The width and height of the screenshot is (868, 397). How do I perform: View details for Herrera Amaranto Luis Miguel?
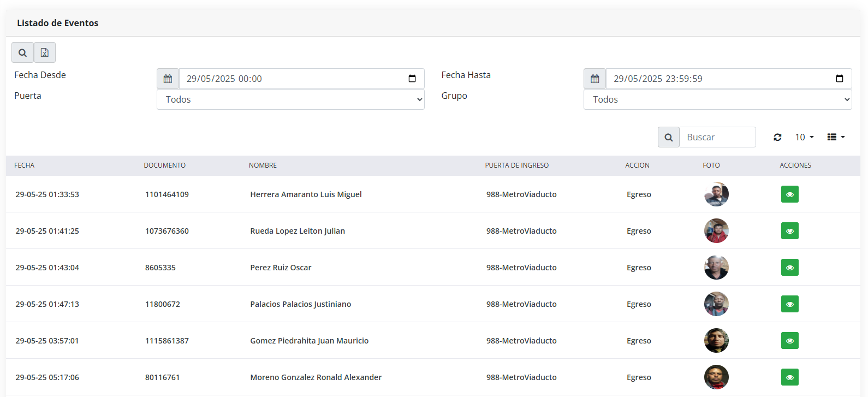click(790, 194)
